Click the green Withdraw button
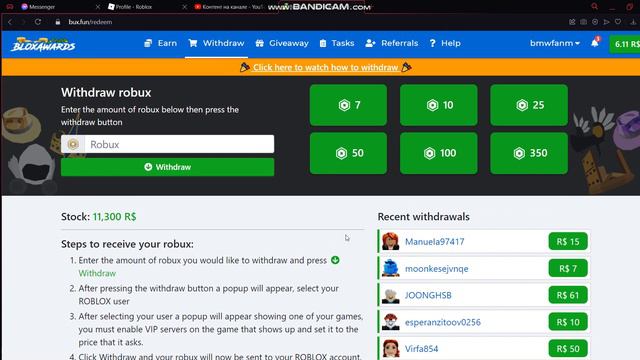 tap(167, 167)
